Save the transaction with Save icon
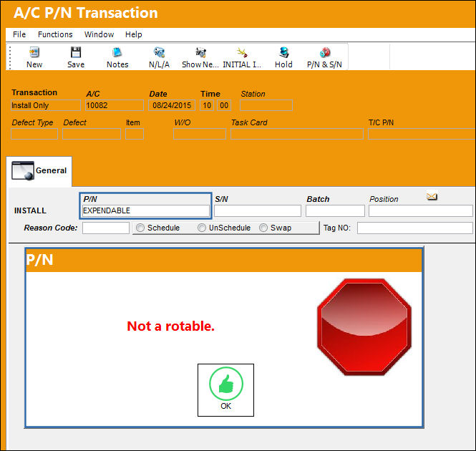 (76, 52)
